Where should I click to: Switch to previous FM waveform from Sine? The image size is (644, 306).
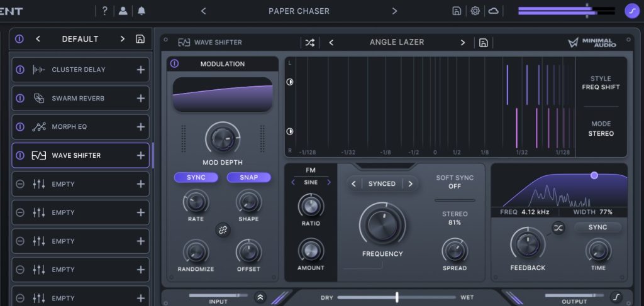(293, 183)
